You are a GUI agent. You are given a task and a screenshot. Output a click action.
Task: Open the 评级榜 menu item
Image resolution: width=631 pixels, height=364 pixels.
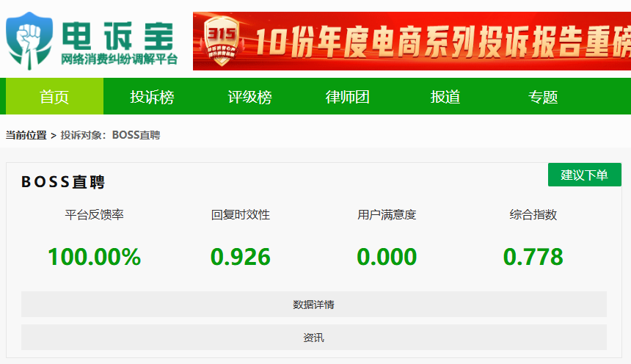tap(250, 97)
